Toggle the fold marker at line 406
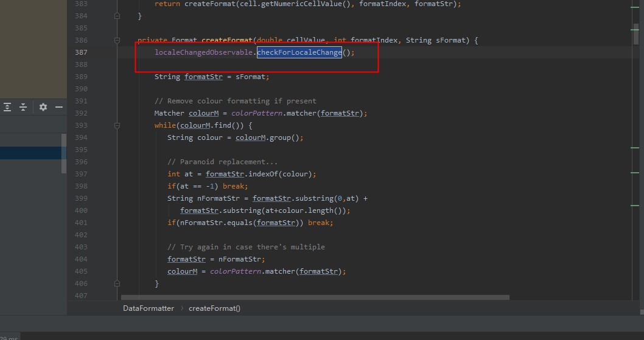The width and height of the screenshot is (644, 340). click(117, 283)
